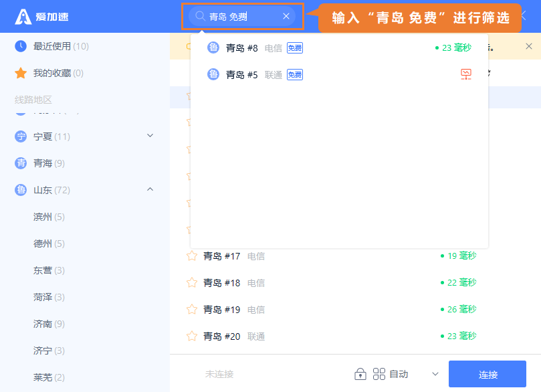Select city 莱芜 (2)
Viewport: 541px width, 392px height.
tap(49, 377)
